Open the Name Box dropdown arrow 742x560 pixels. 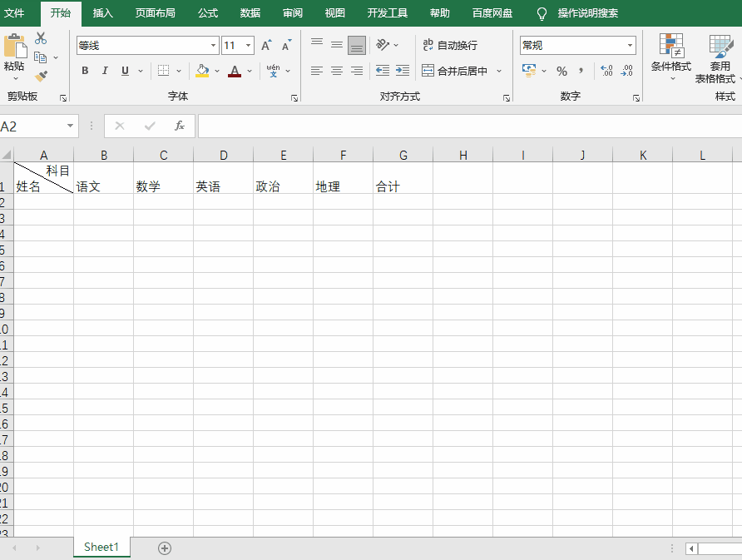tap(70, 126)
